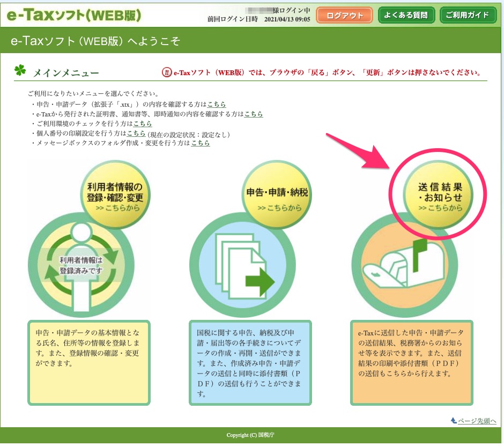Open ご利用ガイド
This screenshot has width=504, height=446.
pos(468,15)
